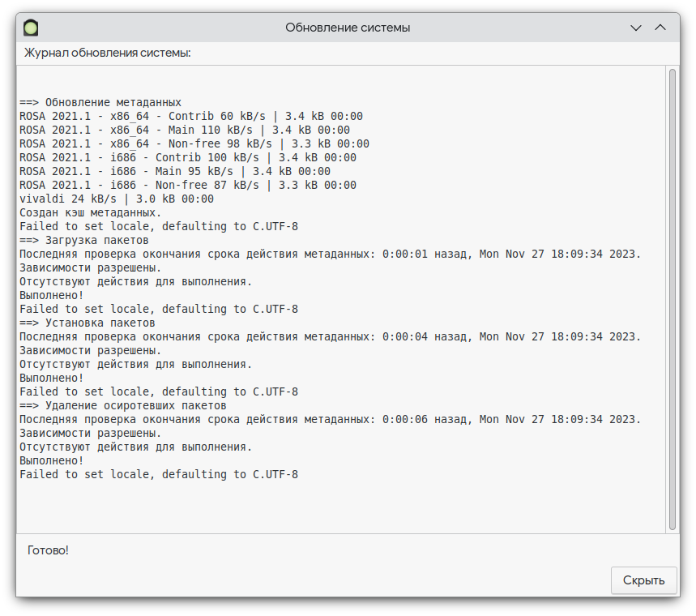The height and width of the screenshot is (616, 696).
Task: Click the metadata check line with '0:00:04 назад'
Action: [x=331, y=336]
